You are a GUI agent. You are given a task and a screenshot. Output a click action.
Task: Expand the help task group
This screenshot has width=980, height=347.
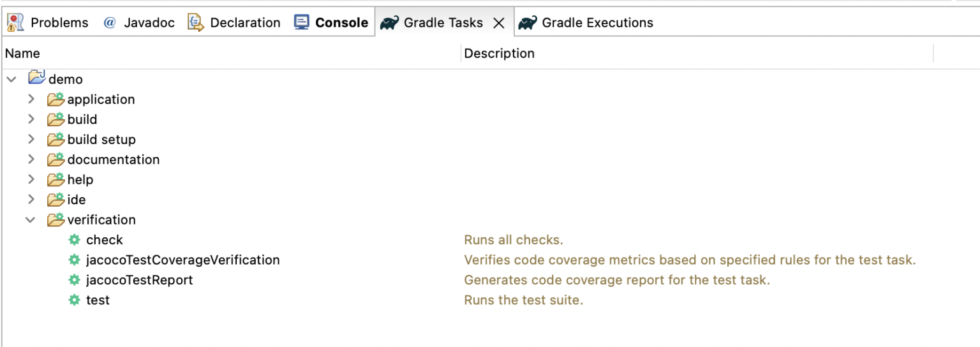pyautogui.click(x=31, y=179)
